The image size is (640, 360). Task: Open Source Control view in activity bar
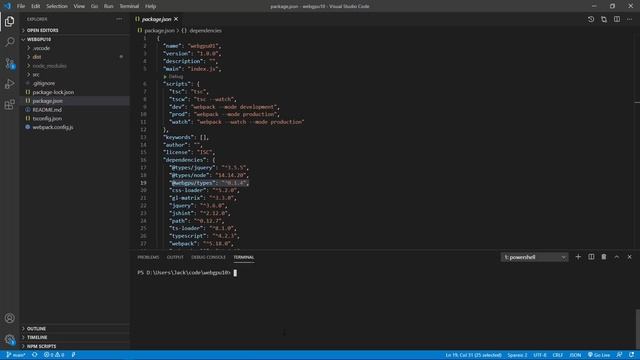click(10, 63)
